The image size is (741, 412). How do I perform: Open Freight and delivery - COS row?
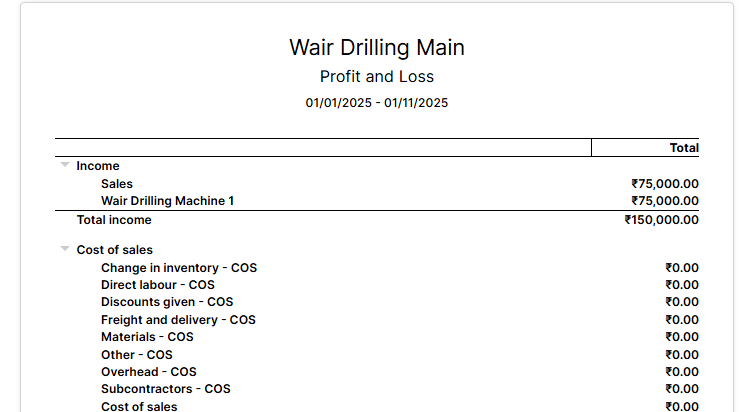point(178,320)
